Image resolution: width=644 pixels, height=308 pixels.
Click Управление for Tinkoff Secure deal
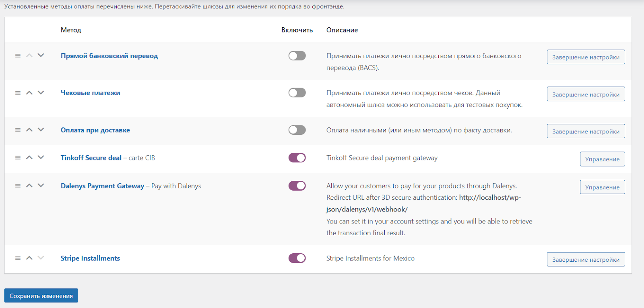(602, 159)
